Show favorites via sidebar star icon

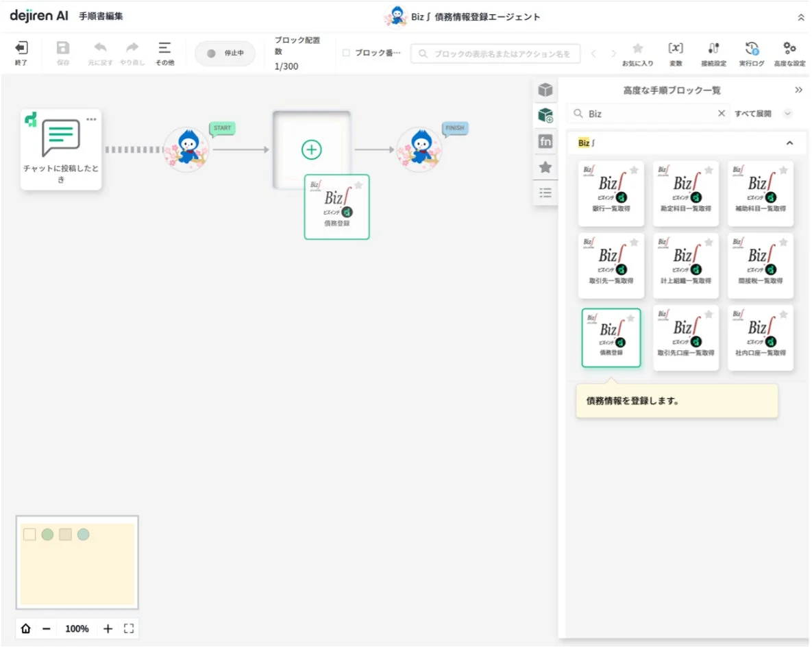pos(545,167)
